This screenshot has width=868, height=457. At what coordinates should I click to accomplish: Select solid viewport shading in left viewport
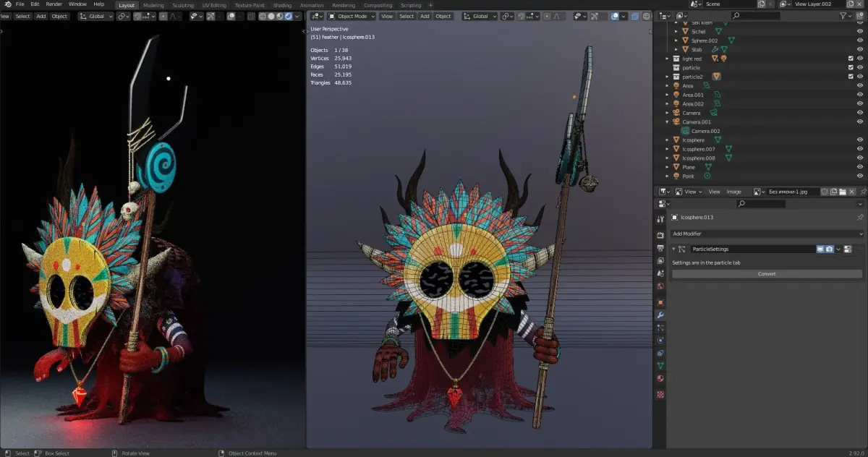271,16
